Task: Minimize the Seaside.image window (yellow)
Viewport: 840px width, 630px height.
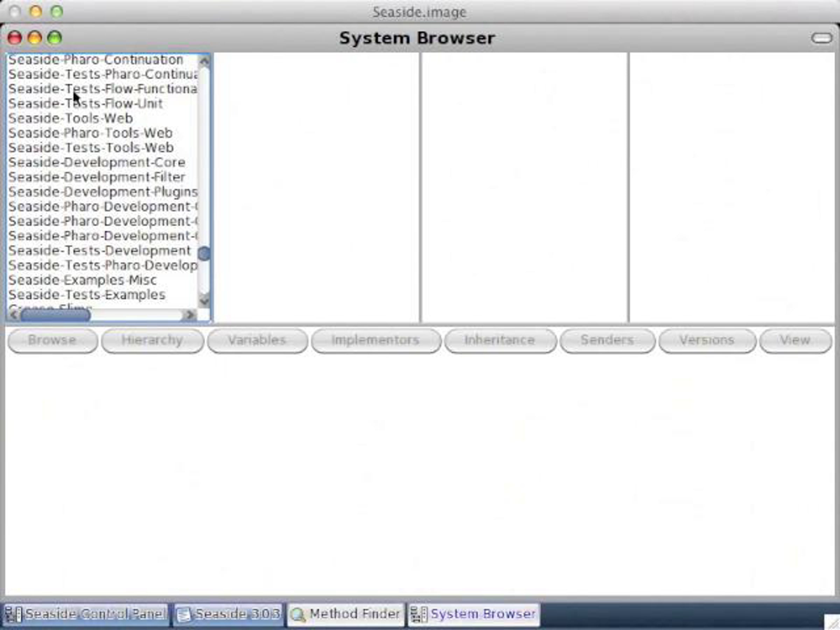Action: 36,12
